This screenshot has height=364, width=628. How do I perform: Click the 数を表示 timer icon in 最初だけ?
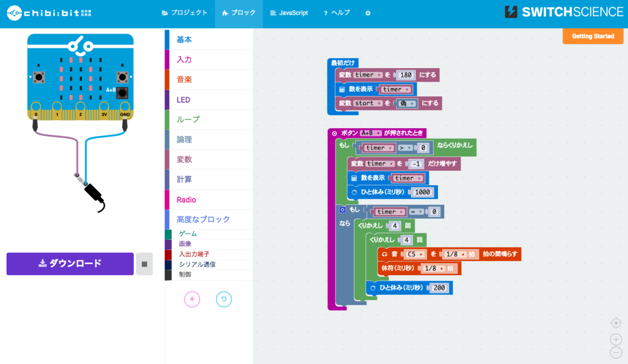[x=342, y=89]
